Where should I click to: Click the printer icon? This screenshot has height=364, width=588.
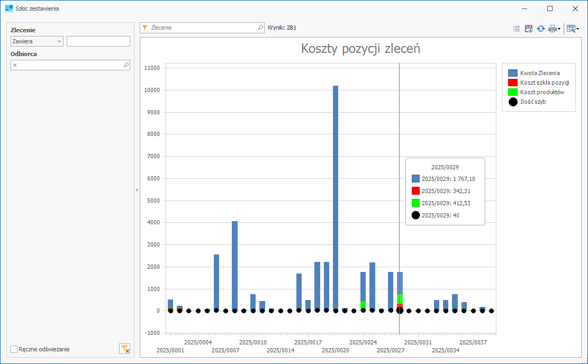pos(552,29)
